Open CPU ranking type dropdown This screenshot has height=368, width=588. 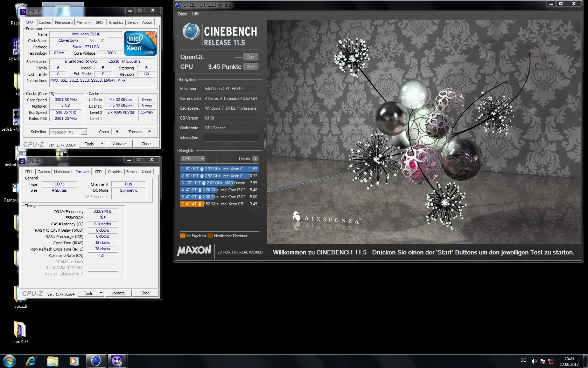pos(193,159)
